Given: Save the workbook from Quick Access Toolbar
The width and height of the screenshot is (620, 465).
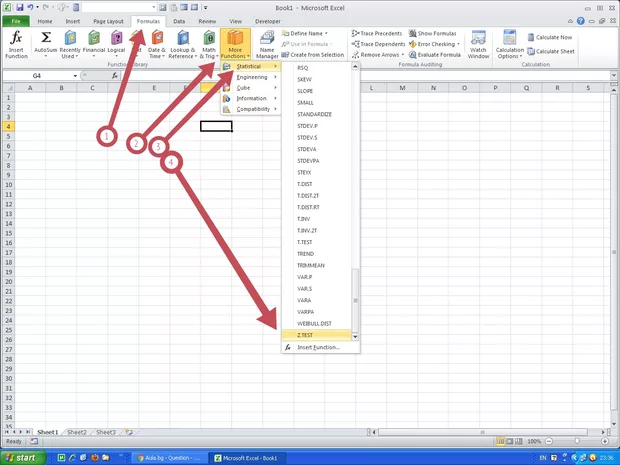Looking at the screenshot, I should point(20,7).
